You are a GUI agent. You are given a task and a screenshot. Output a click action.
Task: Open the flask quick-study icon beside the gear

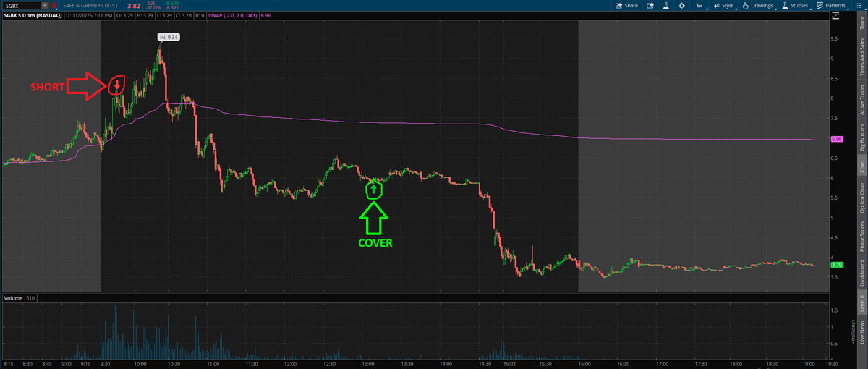coord(665,6)
